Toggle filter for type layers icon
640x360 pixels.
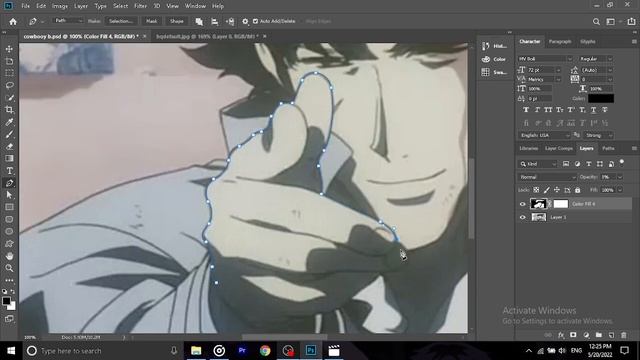pyautogui.click(x=589, y=164)
